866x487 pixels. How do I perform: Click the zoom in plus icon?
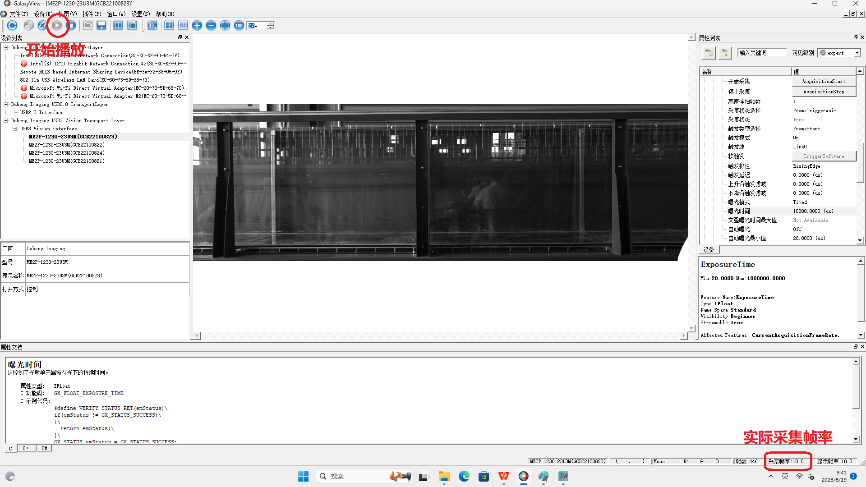[x=196, y=24]
